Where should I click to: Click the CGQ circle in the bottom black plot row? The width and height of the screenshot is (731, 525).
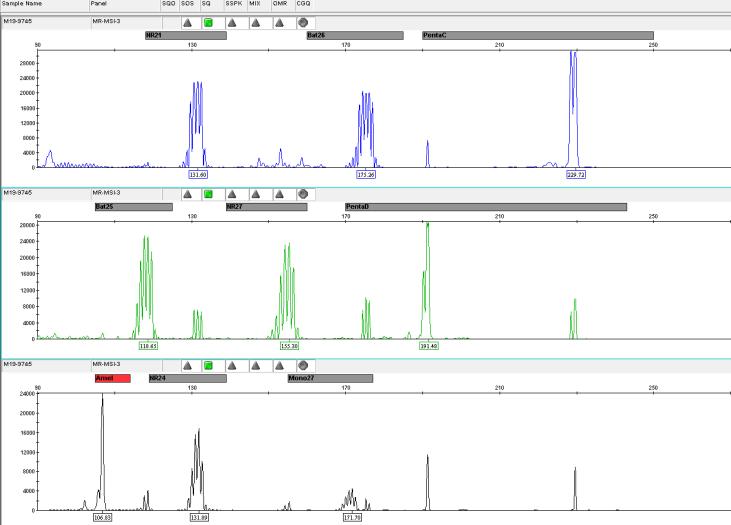[303, 366]
